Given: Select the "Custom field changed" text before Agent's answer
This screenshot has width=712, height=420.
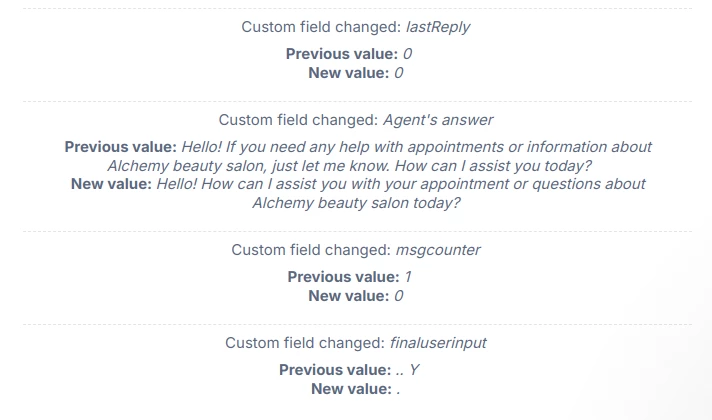Looking at the screenshot, I should (298, 119).
